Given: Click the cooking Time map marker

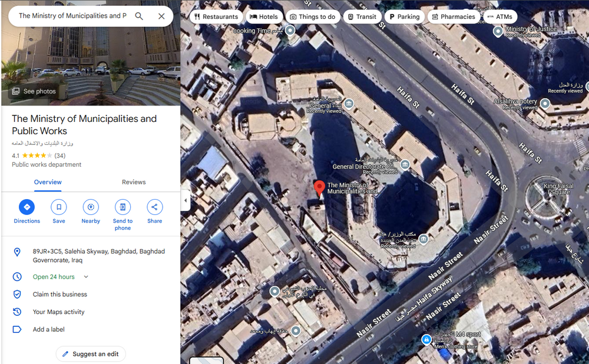Looking at the screenshot, I should (x=290, y=31).
